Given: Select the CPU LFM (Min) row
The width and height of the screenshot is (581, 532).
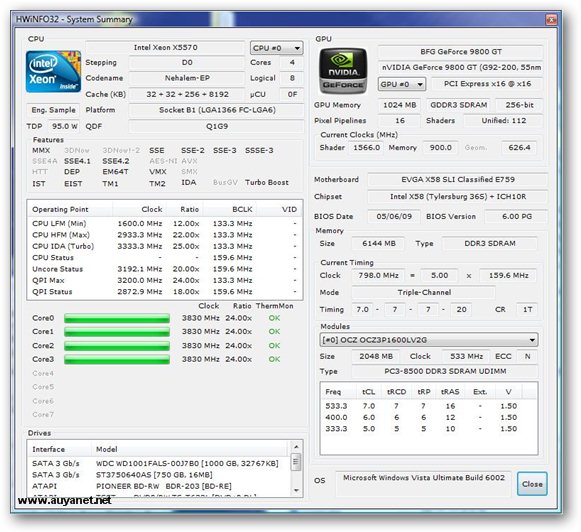Looking at the screenshot, I should tap(165, 224).
